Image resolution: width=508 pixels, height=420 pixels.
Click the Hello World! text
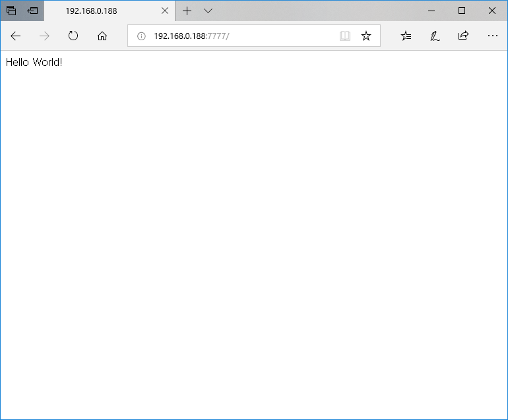point(34,62)
